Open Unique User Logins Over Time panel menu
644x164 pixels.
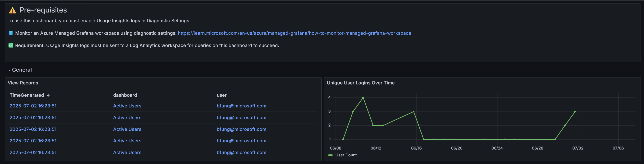click(361, 83)
